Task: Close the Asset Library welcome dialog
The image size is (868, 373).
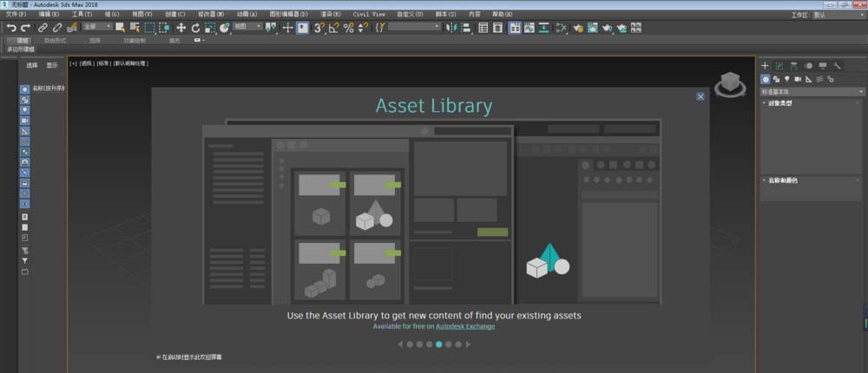Action: coord(700,97)
